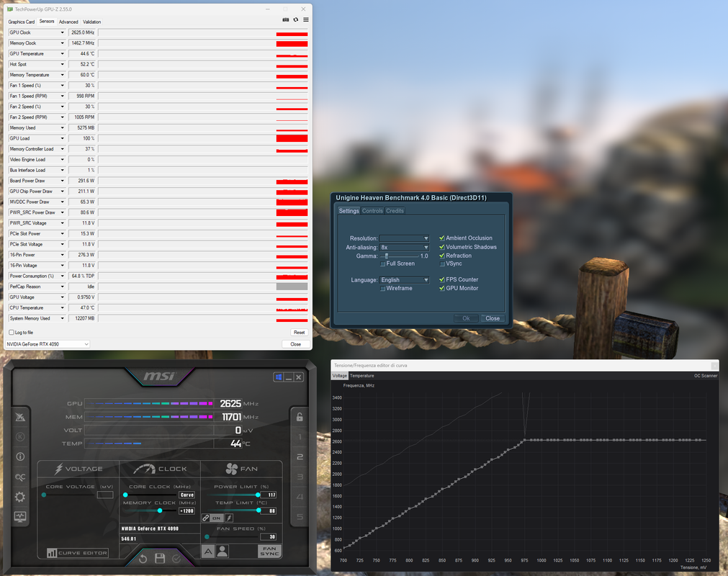Click Memory Clock +1200 value field
Screen dimensions: 728x576
[x=187, y=511]
